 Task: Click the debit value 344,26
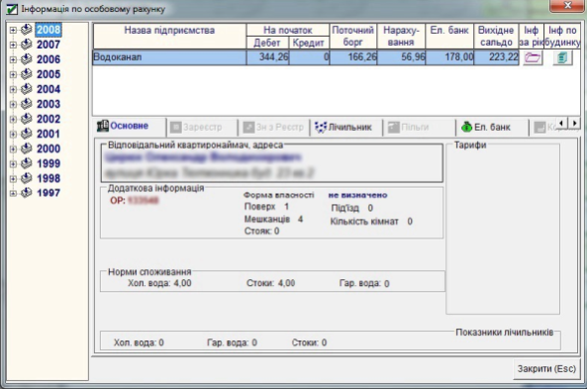pyautogui.click(x=267, y=57)
